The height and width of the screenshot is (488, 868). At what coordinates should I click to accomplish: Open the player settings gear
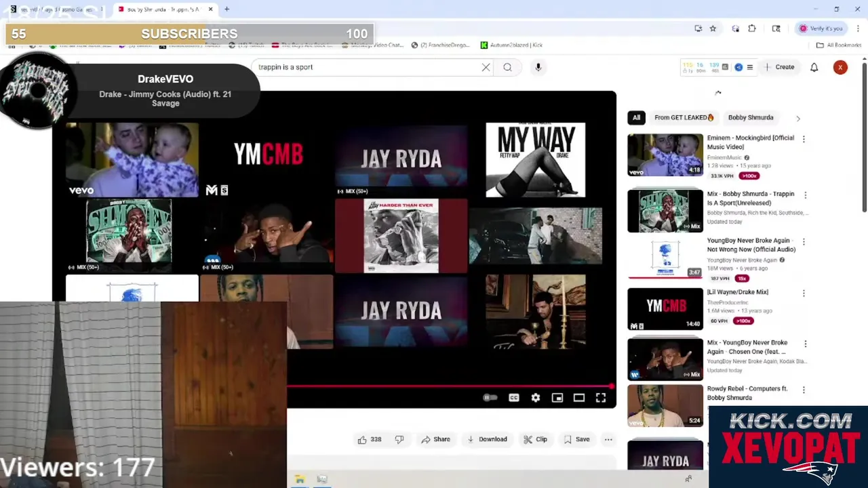pyautogui.click(x=536, y=398)
